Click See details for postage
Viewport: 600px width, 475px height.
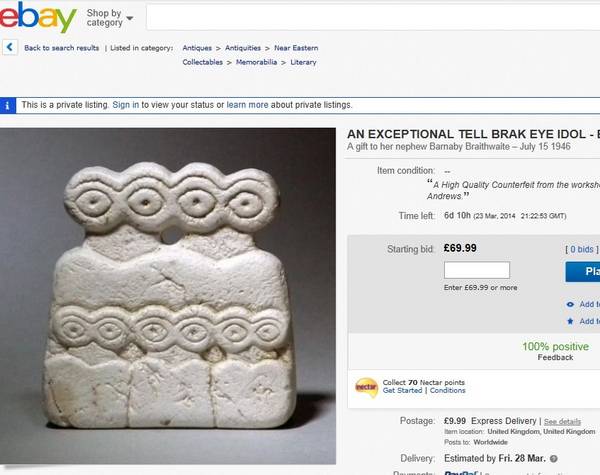pyautogui.click(x=562, y=422)
